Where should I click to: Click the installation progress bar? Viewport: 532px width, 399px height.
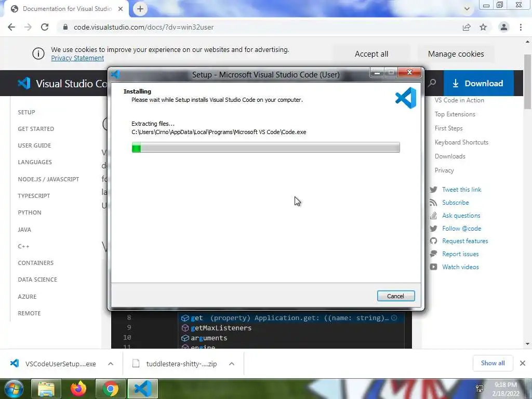(x=265, y=147)
